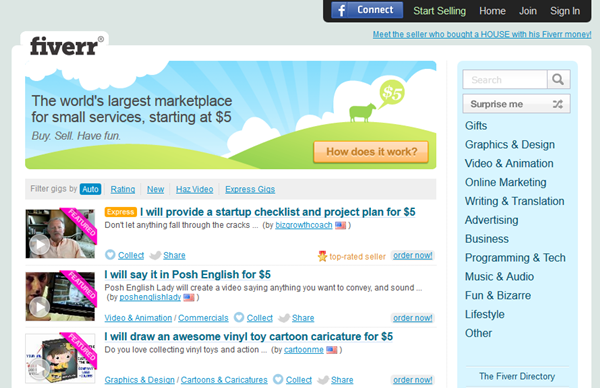The width and height of the screenshot is (600, 388).
Task: Open the seller who bought a HOUSE link
Action: coord(482,34)
